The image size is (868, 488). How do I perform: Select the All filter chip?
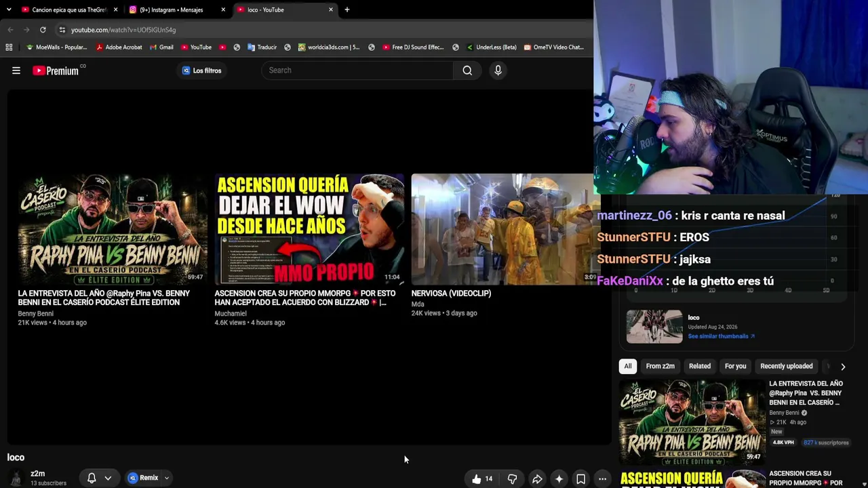[x=628, y=366]
